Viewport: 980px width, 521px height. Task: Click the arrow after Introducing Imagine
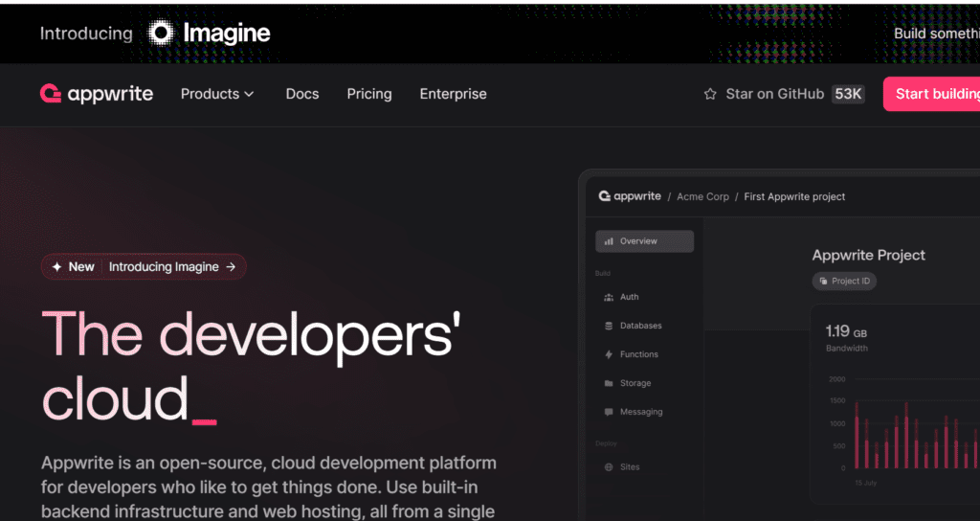pyautogui.click(x=231, y=267)
